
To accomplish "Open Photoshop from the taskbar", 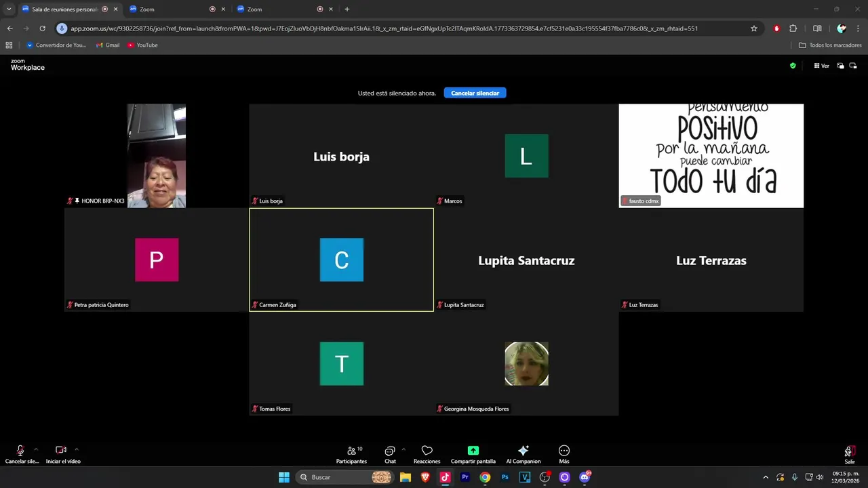I will pos(505,477).
